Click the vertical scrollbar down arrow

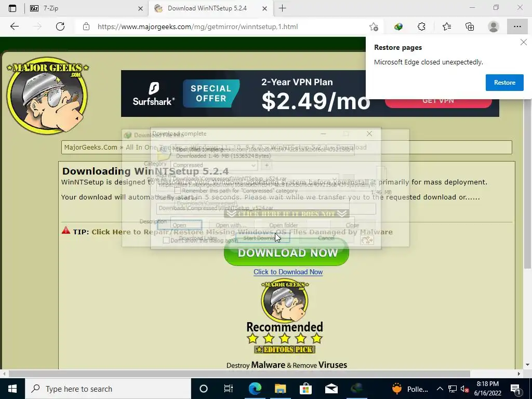pyautogui.click(x=527, y=365)
